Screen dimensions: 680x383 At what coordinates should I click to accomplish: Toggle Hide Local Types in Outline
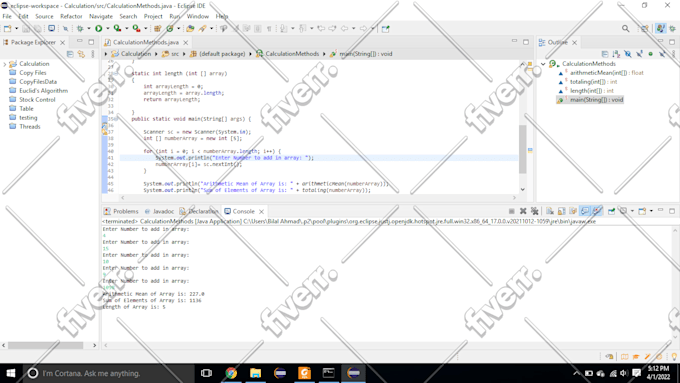[x=662, y=54]
